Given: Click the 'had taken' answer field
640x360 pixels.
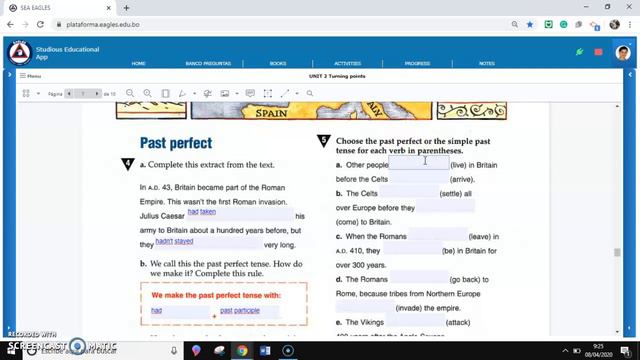Looking at the screenshot, I should (x=240, y=214).
